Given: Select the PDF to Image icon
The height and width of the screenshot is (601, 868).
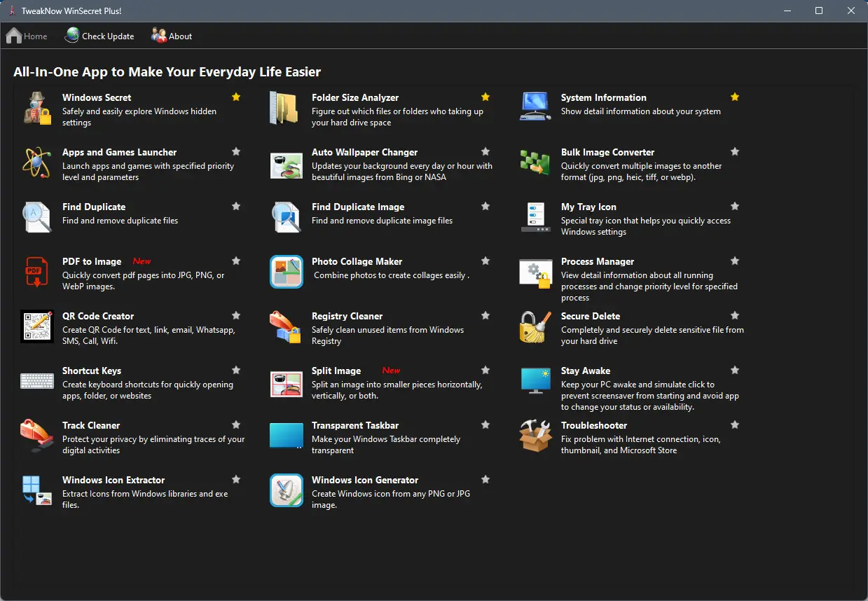Looking at the screenshot, I should point(36,272).
